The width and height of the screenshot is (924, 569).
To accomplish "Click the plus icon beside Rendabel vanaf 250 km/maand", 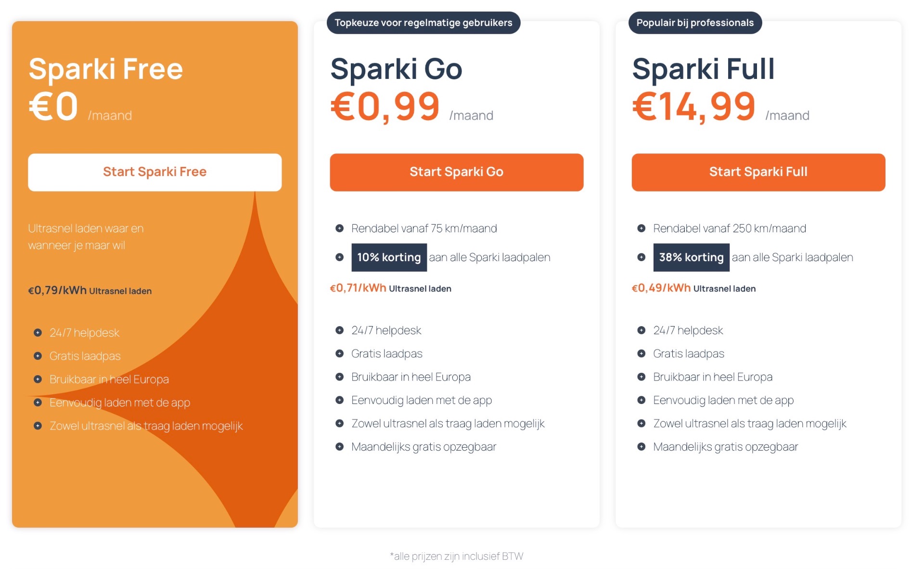I will point(641,228).
